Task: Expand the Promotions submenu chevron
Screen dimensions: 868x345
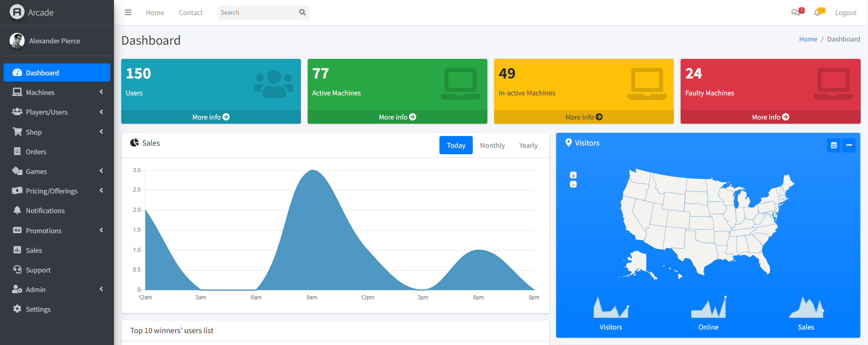Action: point(101,230)
